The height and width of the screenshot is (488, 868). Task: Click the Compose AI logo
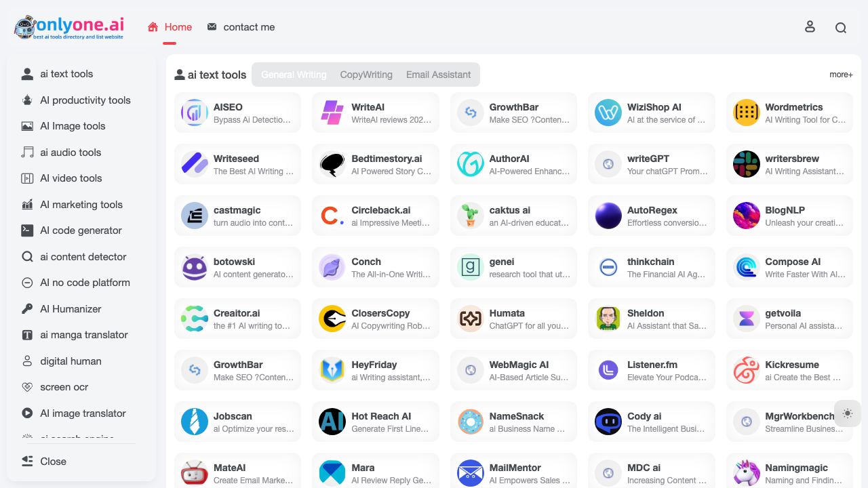pyautogui.click(x=747, y=267)
